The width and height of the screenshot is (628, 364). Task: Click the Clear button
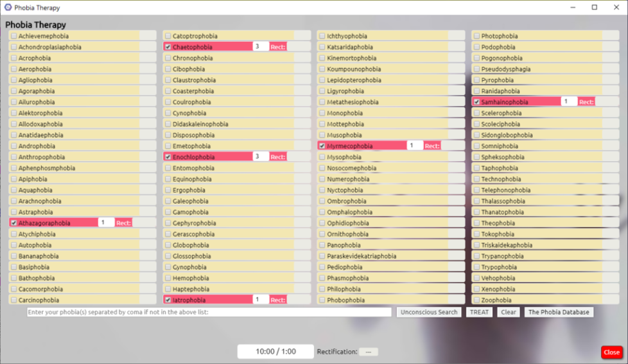(509, 312)
